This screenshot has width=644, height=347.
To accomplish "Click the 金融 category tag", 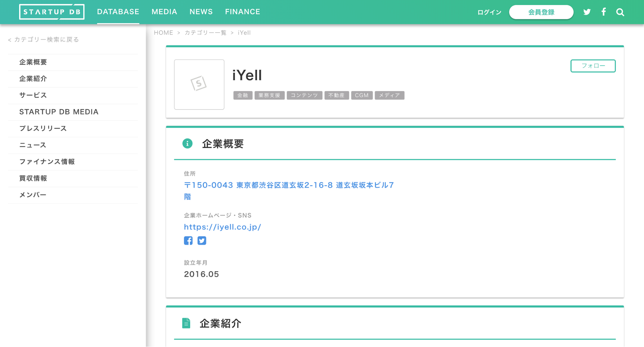I will (243, 95).
